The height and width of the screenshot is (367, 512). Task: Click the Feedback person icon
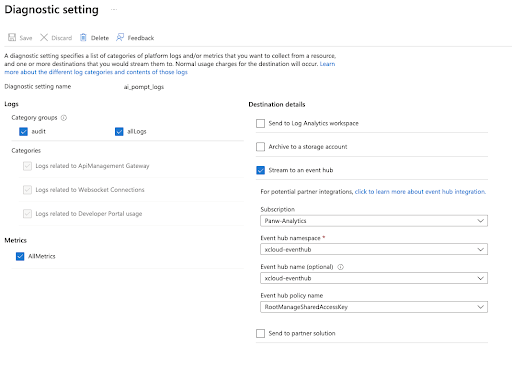120,37
